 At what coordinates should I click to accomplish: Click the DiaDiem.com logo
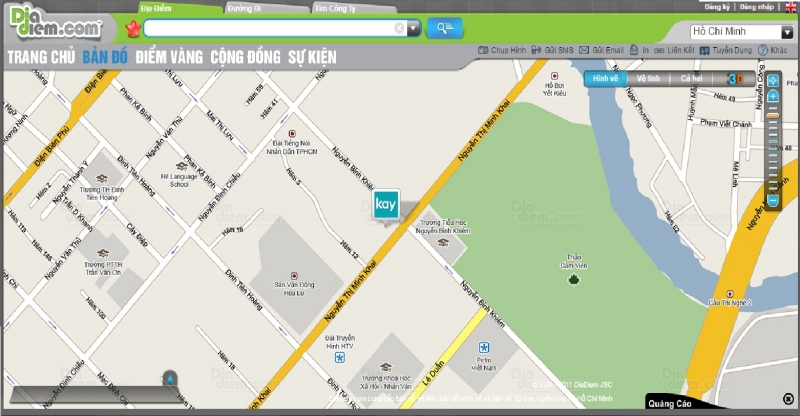(55, 24)
